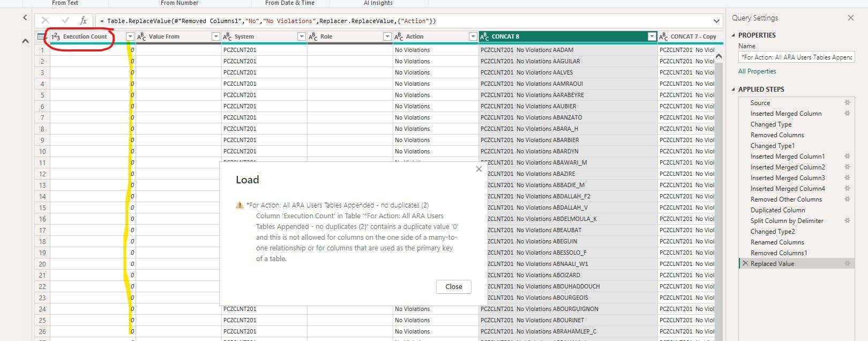Open filter dropdown for Action column
The width and height of the screenshot is (868, 341).
[473, 36]
